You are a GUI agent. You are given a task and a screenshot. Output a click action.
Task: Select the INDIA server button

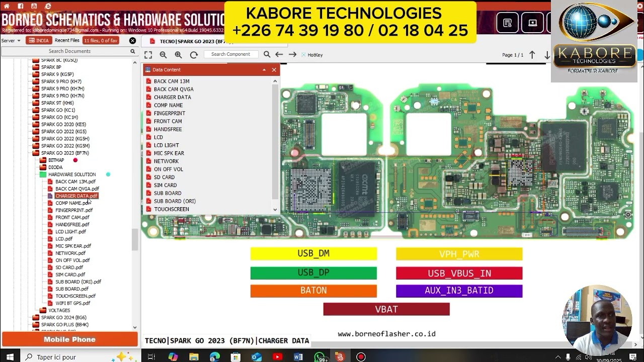click(39, 40)
